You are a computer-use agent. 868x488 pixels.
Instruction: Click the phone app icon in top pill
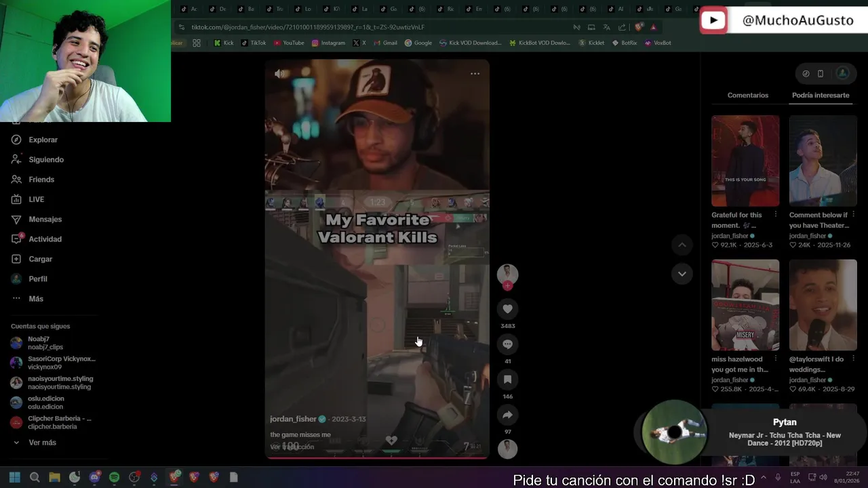click(x=821, y=73)
